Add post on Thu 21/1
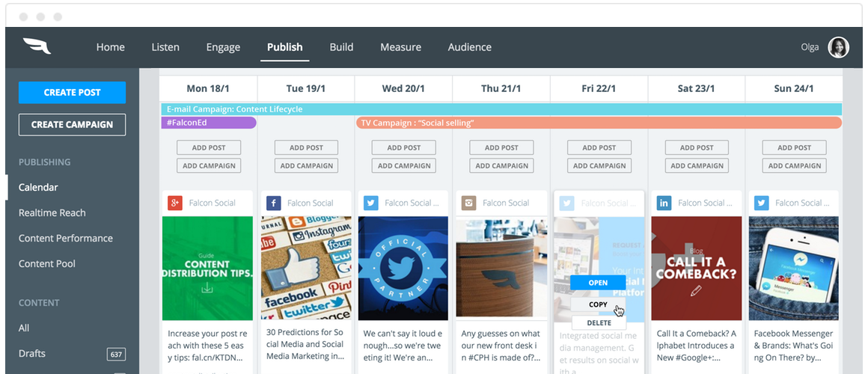This screenshot has width=868, height=374. (x=501, y=147)
